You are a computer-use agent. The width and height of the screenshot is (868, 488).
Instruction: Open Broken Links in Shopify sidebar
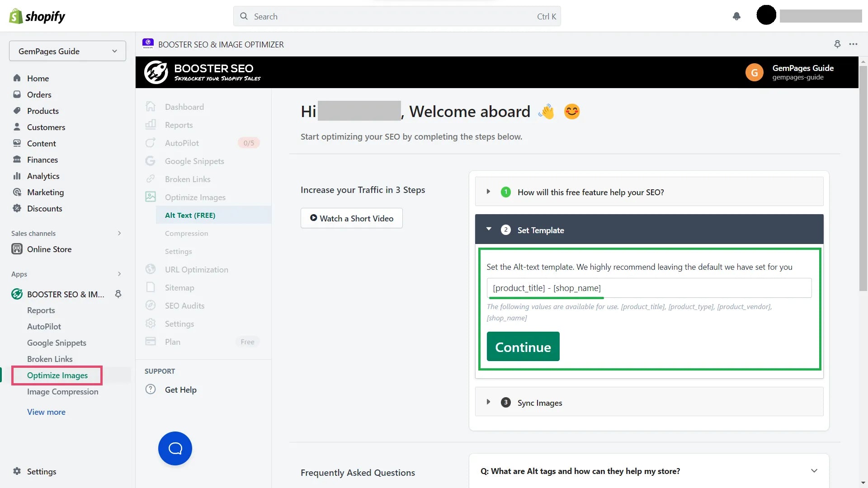50,359
